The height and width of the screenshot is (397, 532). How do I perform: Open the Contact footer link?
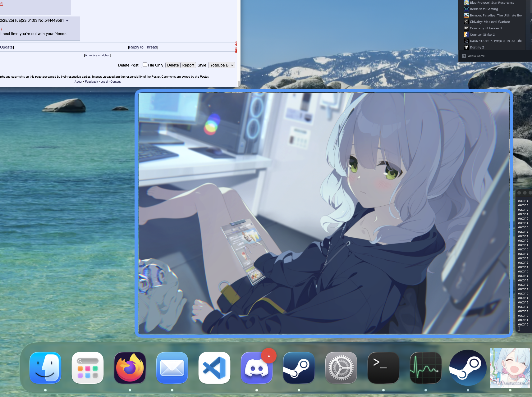click(116, 82)
